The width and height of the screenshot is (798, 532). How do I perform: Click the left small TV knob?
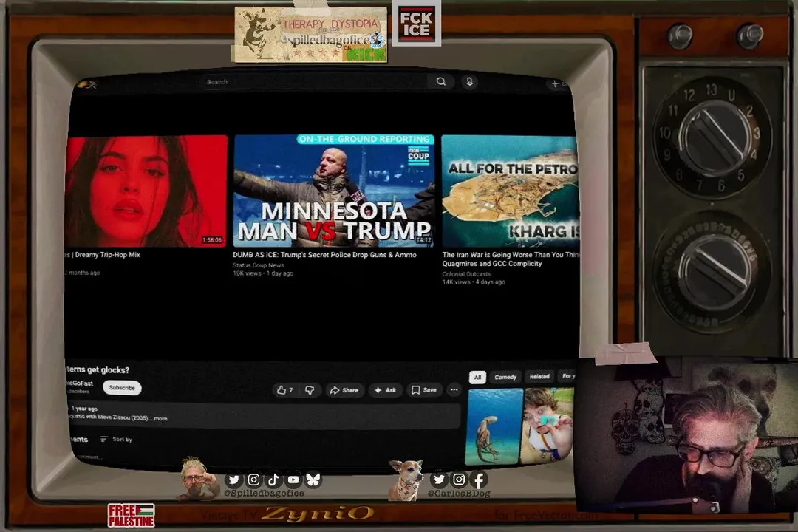point(680,35)
